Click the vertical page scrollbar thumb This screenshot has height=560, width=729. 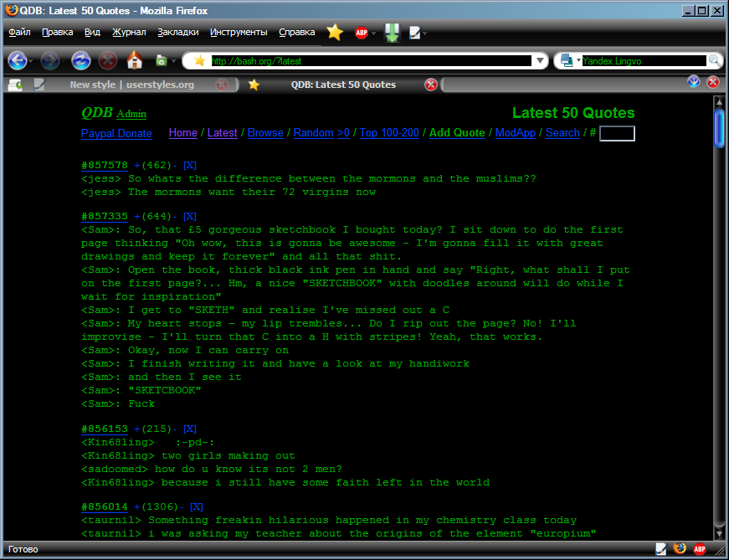[718, 127]
